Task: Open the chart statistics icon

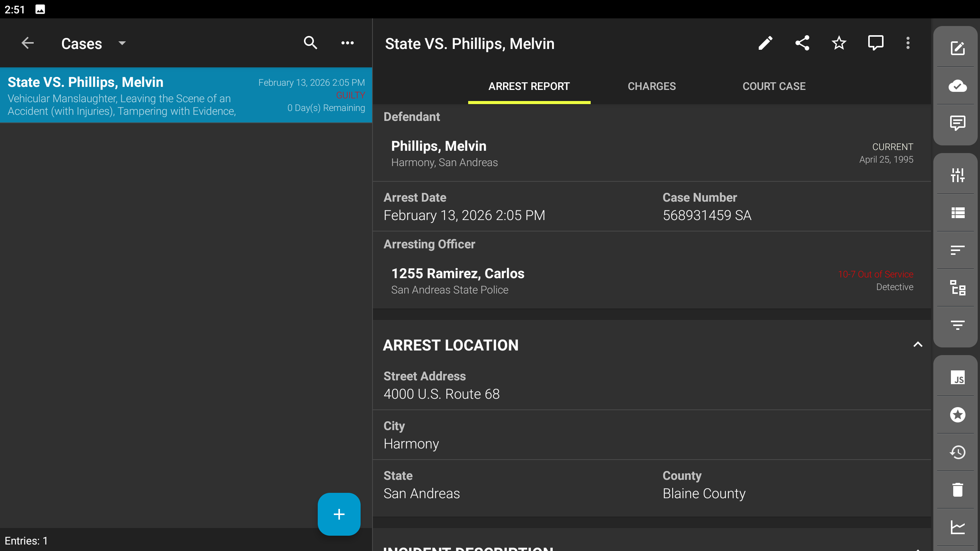Action: tap(957, 527)
